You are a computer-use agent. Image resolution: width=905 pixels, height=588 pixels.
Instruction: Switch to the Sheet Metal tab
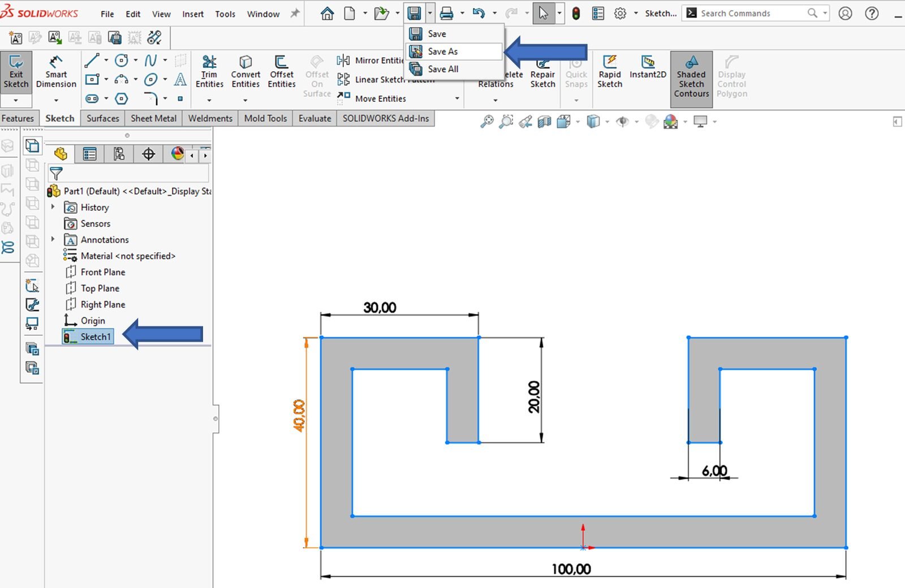(x=153, y=118)
